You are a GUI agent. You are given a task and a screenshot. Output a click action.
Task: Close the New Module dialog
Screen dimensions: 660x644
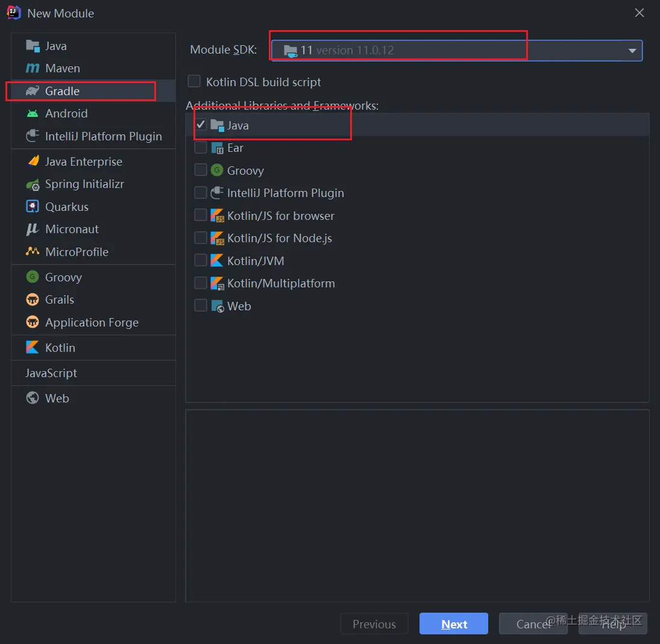click(640, 13)
